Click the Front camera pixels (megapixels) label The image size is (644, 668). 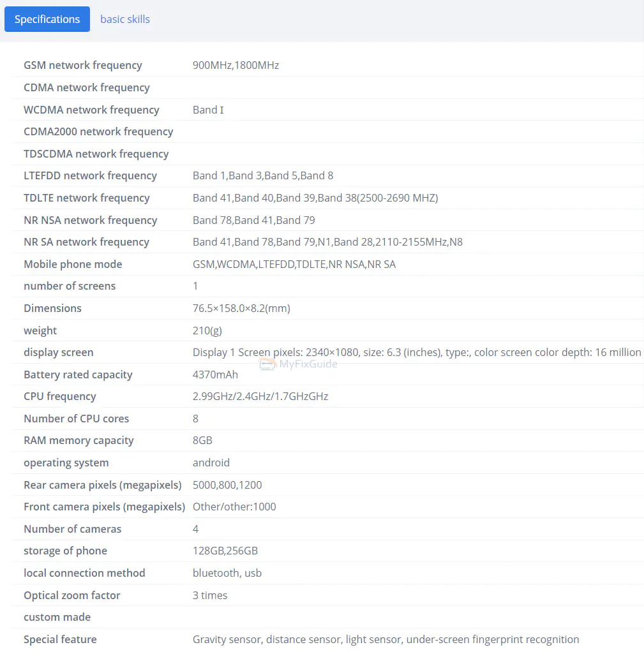point(105,507)
